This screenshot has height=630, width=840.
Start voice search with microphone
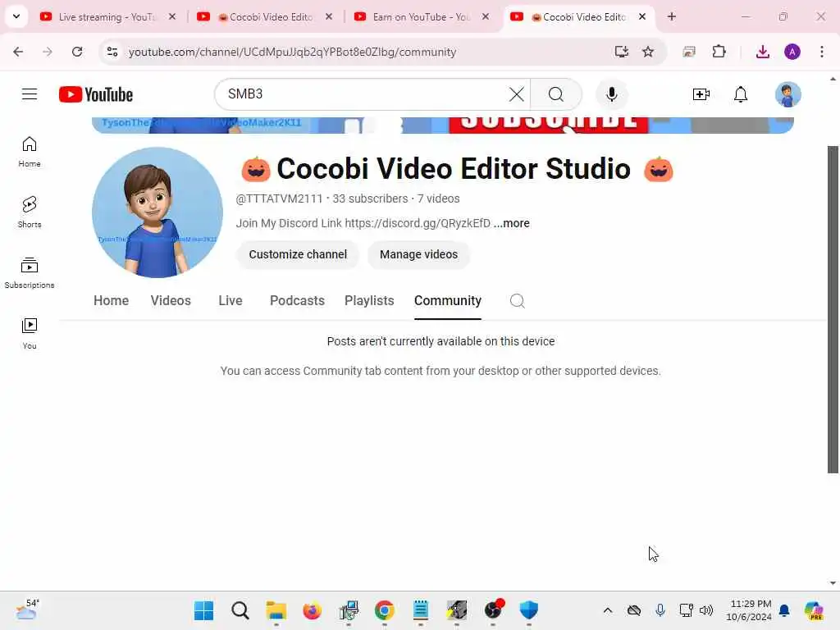[x=612, y=94]
